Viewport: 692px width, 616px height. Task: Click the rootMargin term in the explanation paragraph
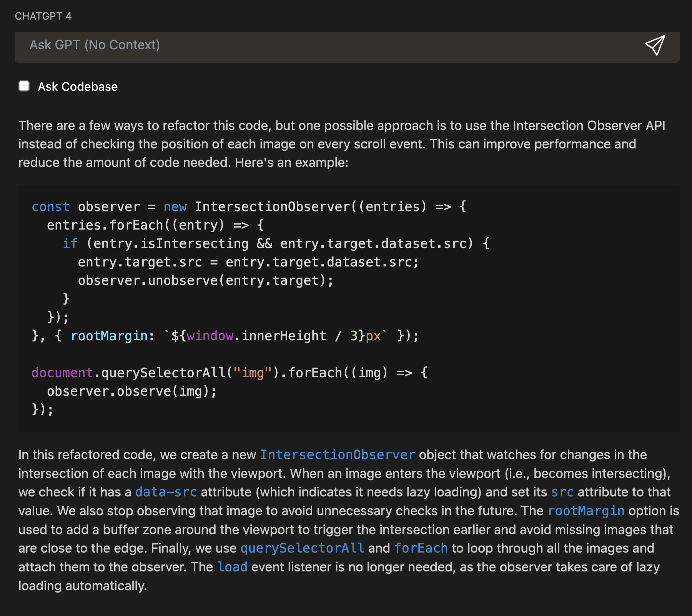[x=586, y=511]
